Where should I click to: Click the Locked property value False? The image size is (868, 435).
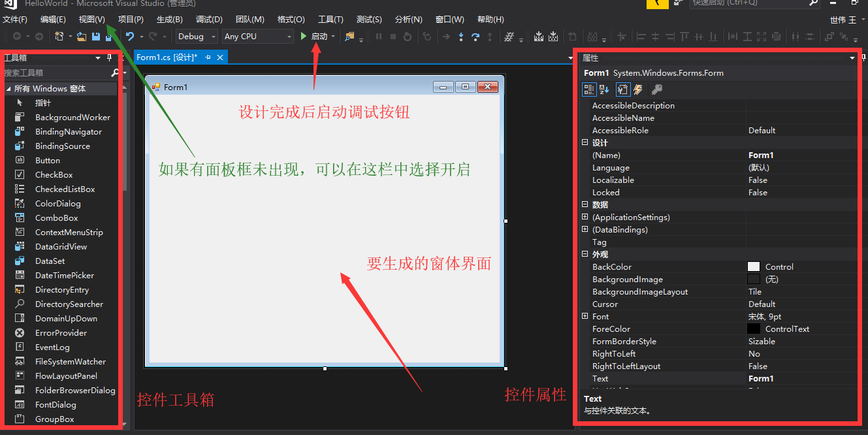758,192
